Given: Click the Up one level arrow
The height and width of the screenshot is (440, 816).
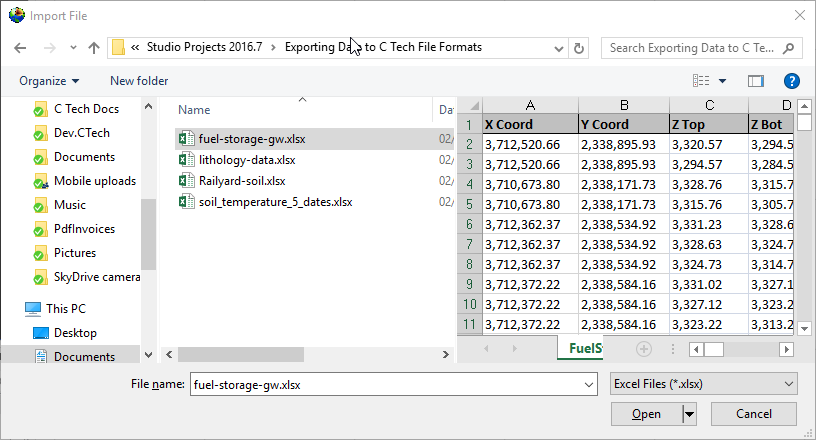Looking at the screenshot, I should coord(94,48).
